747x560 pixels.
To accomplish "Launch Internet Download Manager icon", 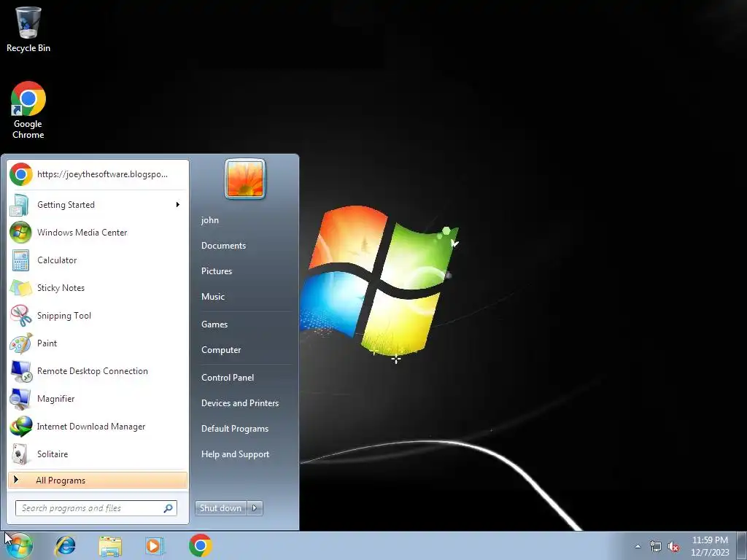I will pyautogui.click(x=21, y=426).
